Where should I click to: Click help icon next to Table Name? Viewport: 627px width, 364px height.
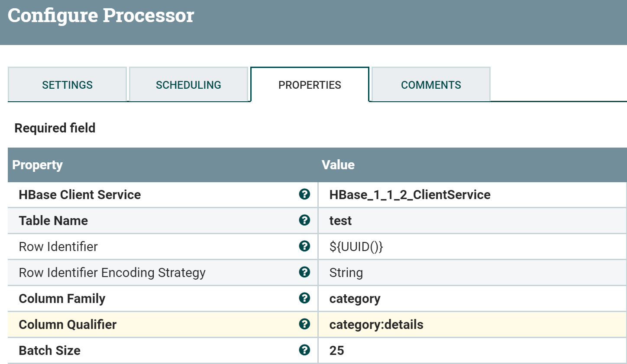pos(304,220)
